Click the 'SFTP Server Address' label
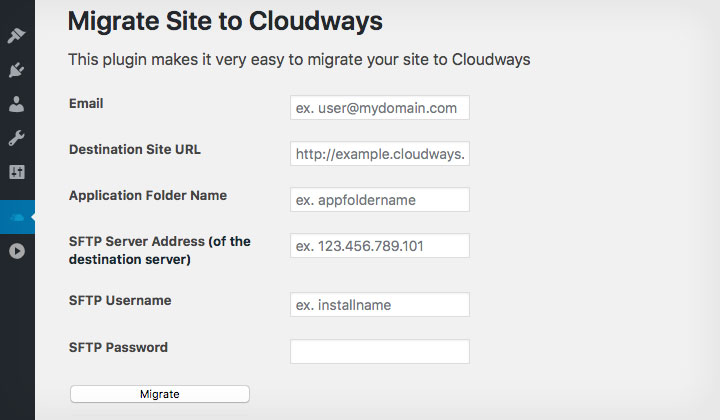Viewport: 720px width, 420px height. 160,250
